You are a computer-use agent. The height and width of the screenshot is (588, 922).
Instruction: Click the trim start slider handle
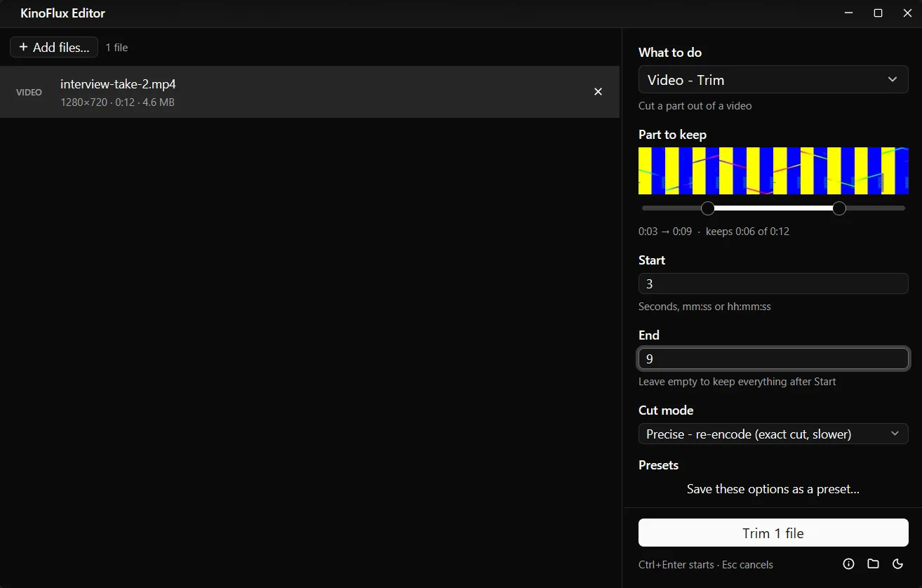tap(708, 208)
